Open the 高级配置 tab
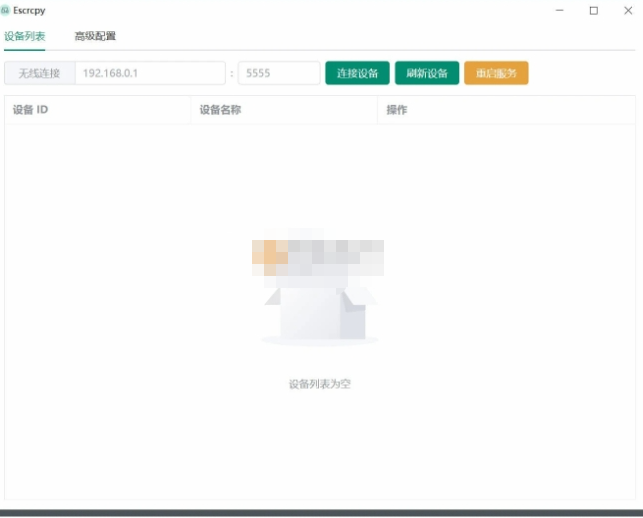 95,36
